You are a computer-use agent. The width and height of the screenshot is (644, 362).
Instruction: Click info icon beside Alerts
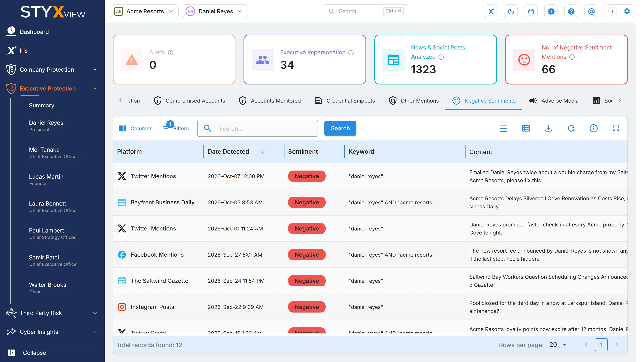pos(170,52)
